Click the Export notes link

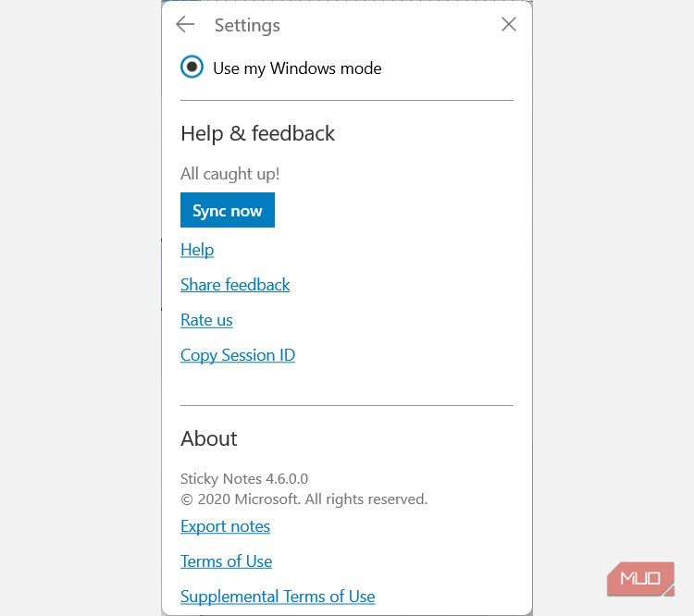[225, 526]
